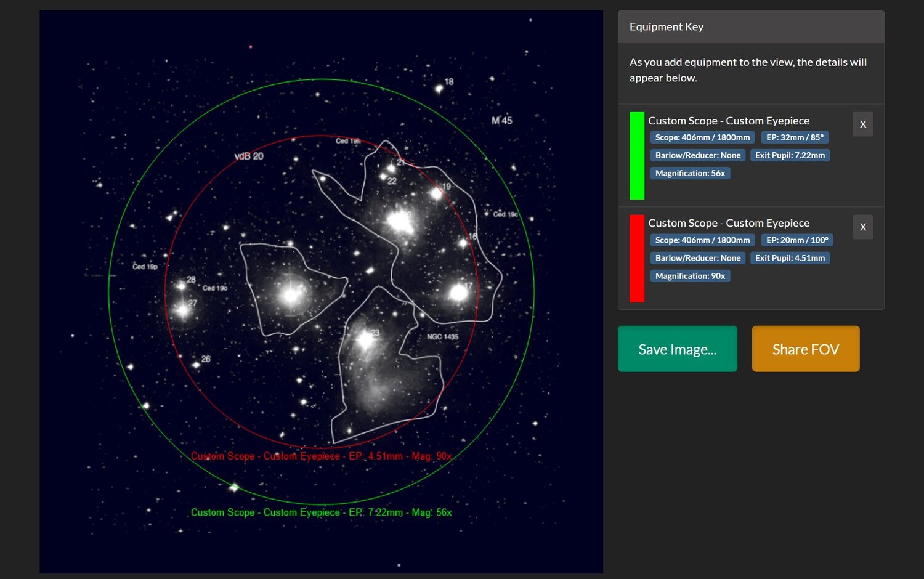Click the 'Exit Pupil: 4.51mm' tag
Screen dimensions: 924x579
click(790, 258)
